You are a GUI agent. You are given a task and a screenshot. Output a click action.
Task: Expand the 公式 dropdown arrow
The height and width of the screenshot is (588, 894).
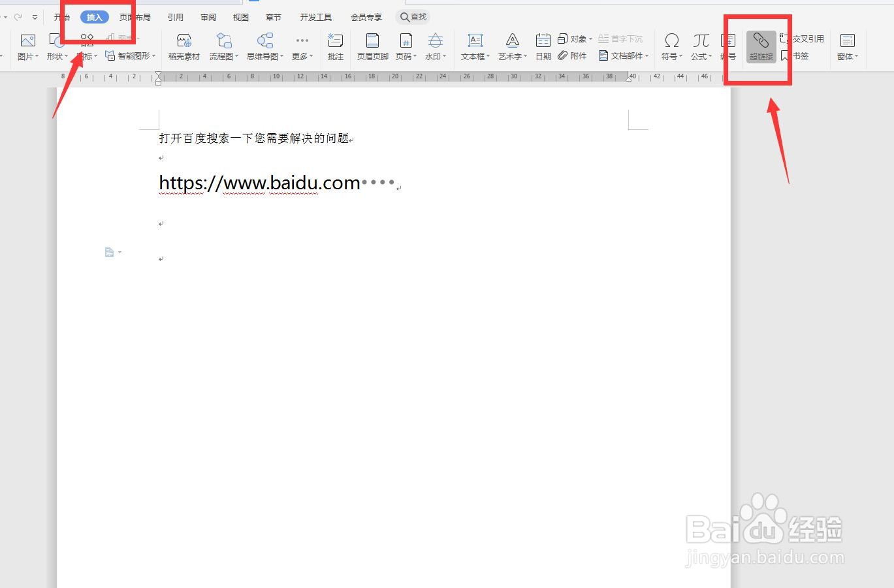710,57
